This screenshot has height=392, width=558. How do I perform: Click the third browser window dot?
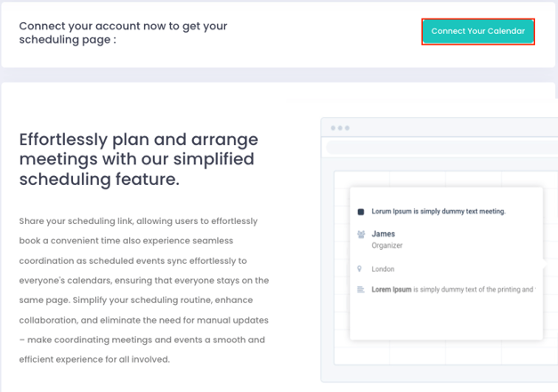click(347, 128)
